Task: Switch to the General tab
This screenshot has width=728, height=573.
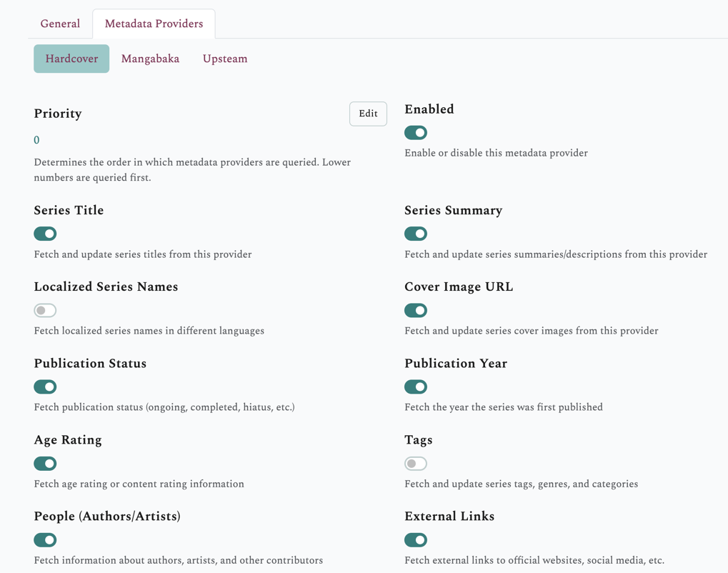Action: click(x=60, y=24)
